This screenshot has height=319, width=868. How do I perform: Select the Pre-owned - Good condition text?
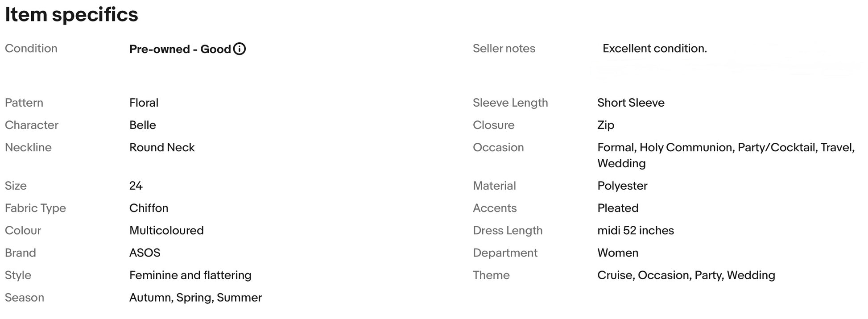tap(180, 49)
